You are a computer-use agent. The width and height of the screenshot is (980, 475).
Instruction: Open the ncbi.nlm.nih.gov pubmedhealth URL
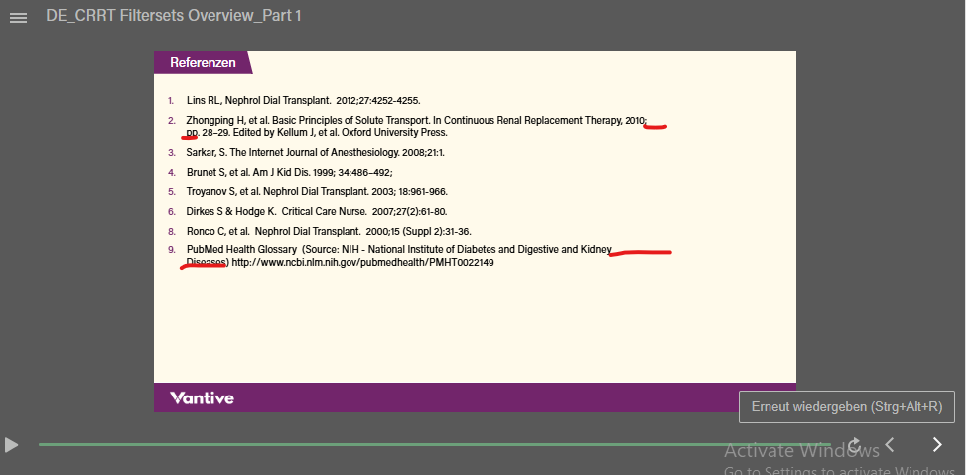pos(362,263)
